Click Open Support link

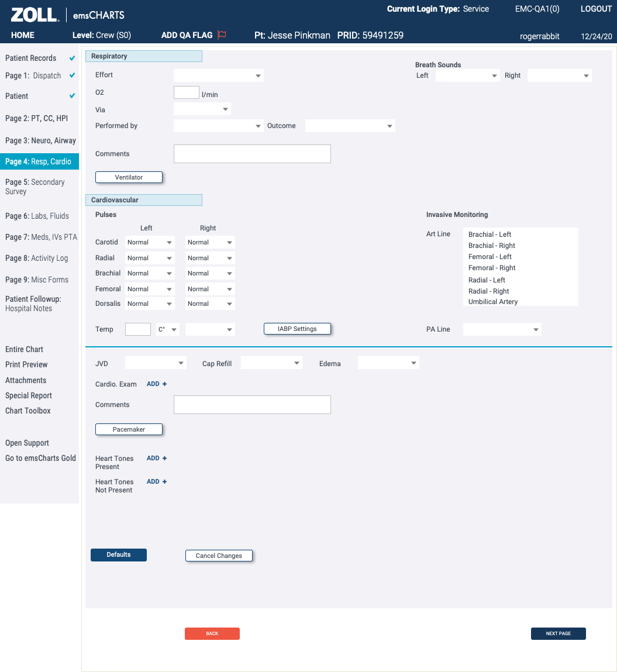coord(27,443)
